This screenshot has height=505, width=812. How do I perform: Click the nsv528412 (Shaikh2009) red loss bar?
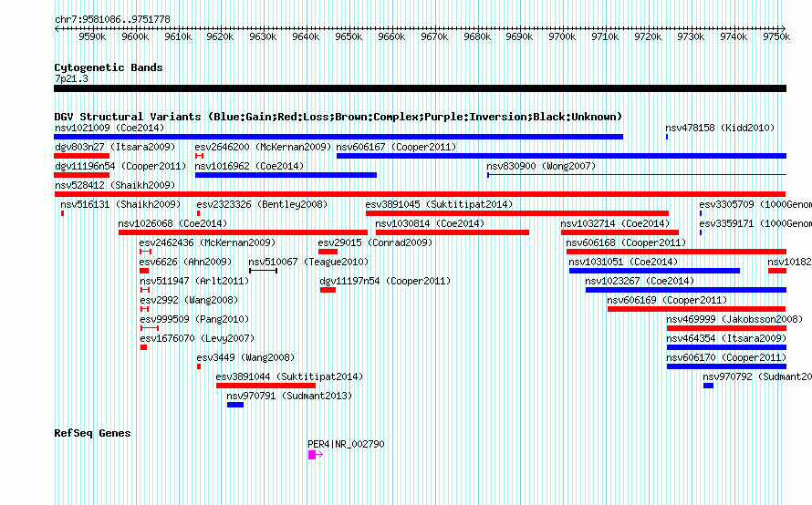tap(420, 194)
